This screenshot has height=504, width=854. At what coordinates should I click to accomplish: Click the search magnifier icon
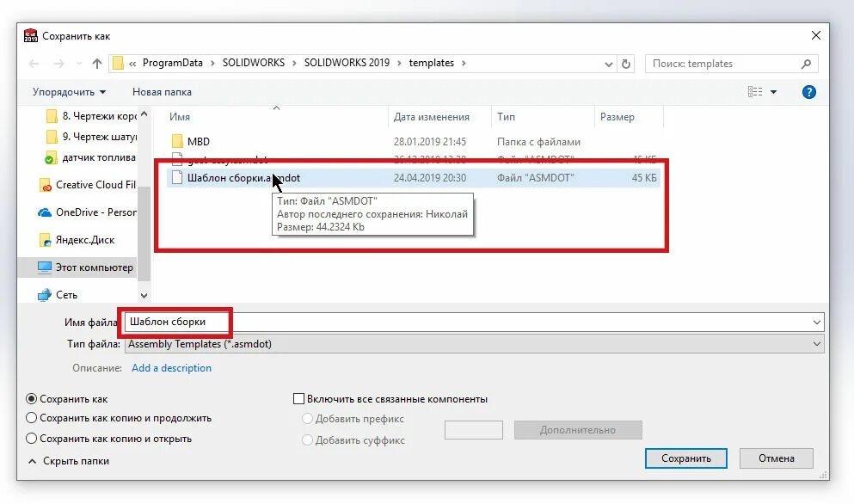click(806, 64)
